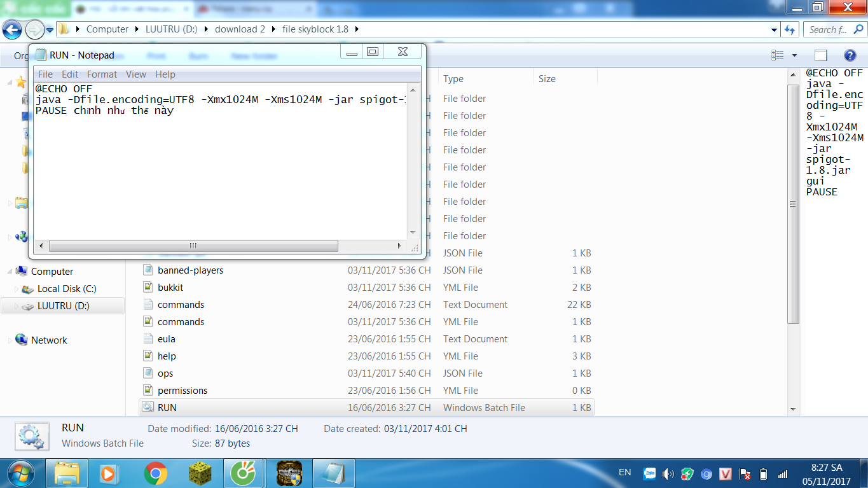Select the bukkit YML file
This screenshot has width=868, height=488.
coord(367,288)
